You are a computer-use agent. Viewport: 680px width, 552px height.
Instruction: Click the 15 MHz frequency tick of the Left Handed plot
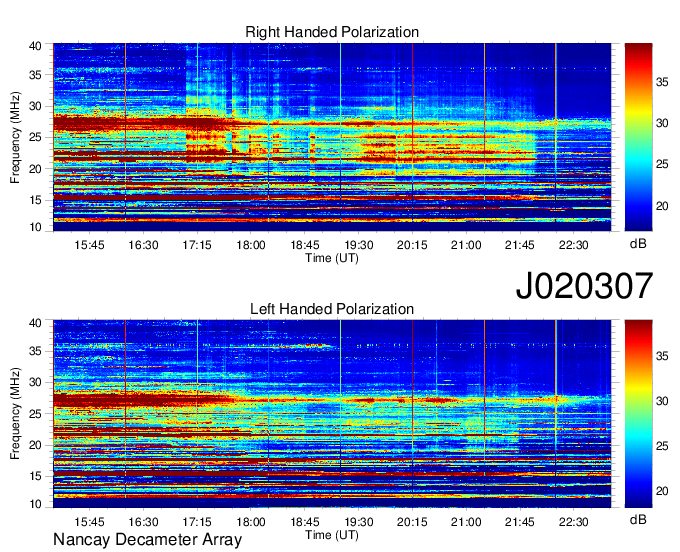(x=35, y=476)
